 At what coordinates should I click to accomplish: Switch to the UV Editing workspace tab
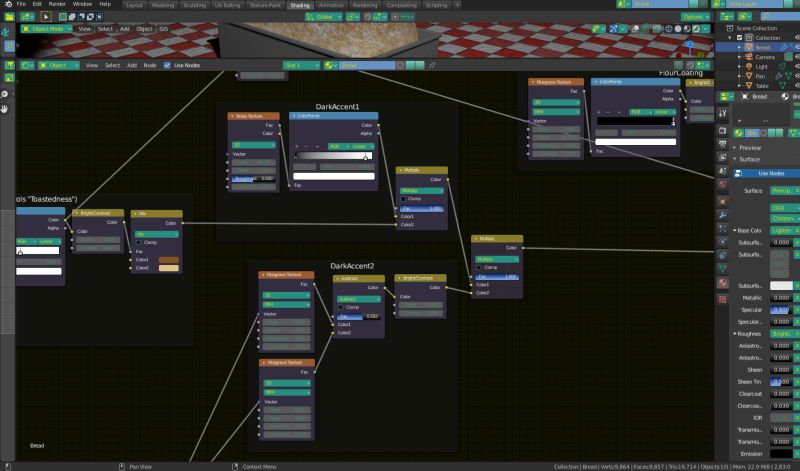click(228, 5)
